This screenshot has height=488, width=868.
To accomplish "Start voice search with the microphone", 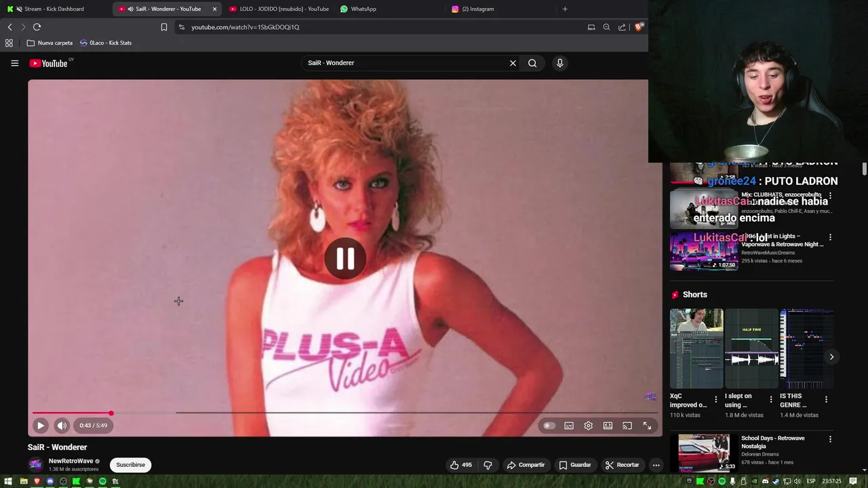I will tap(559, 63).
